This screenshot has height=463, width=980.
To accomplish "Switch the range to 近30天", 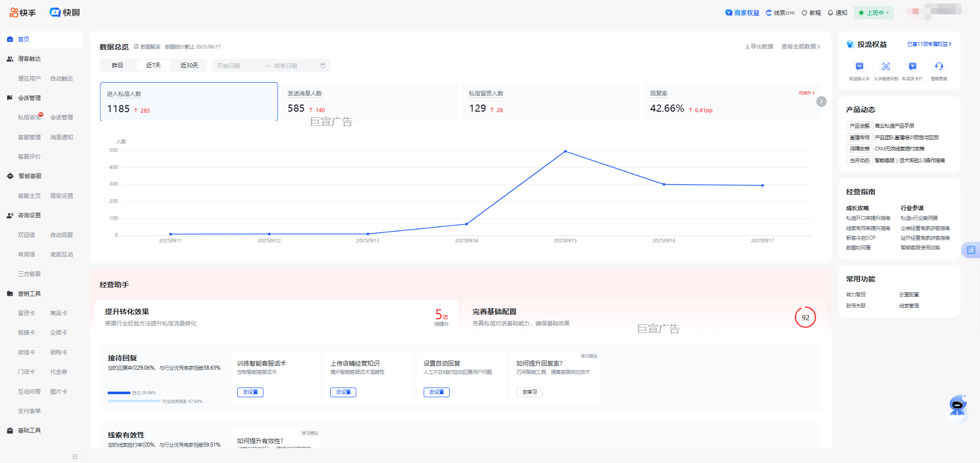I will (189, 65).
